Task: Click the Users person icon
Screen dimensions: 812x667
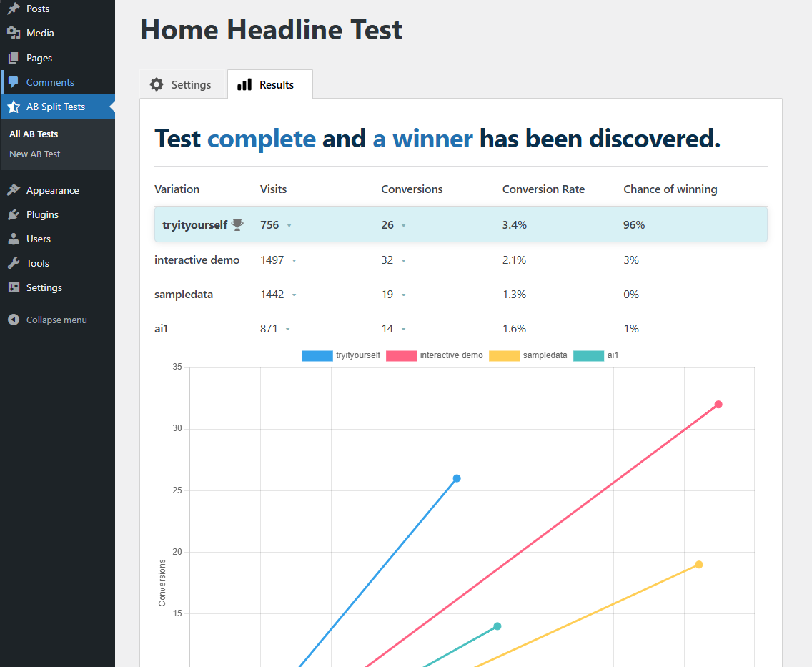Action: click(14, 239)
